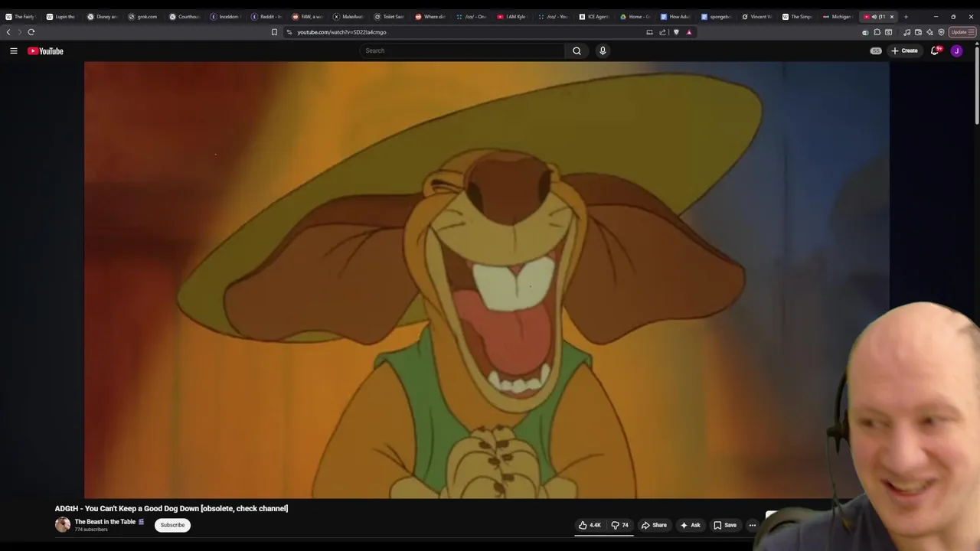The height and width of the screenshot is (551, 980).
Task: Activate voice search microphone
Action: tap(603, 51)
